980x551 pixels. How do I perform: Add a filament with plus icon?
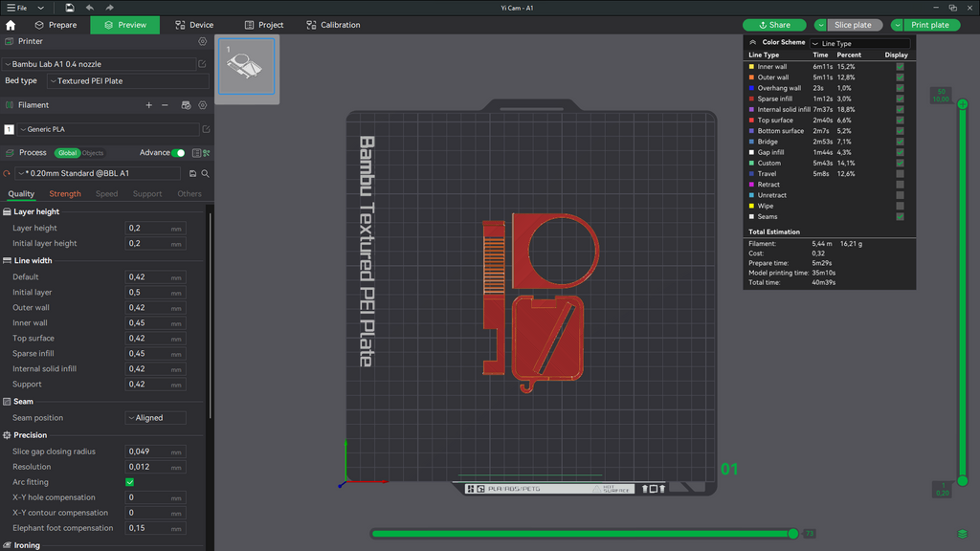(x=148, y=105)
